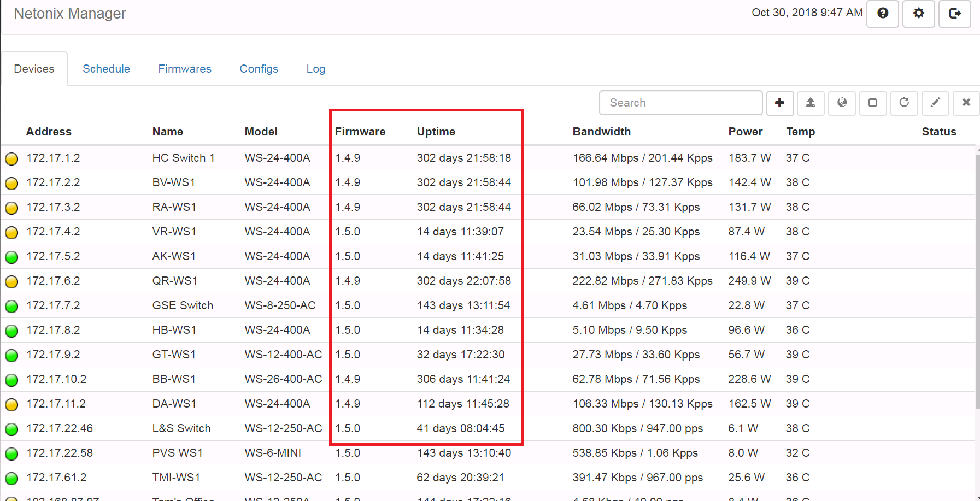Image resolution: width=980 pixels, height=501 pixels.
Task: Open the help question mark button
Action: point(882,14)
